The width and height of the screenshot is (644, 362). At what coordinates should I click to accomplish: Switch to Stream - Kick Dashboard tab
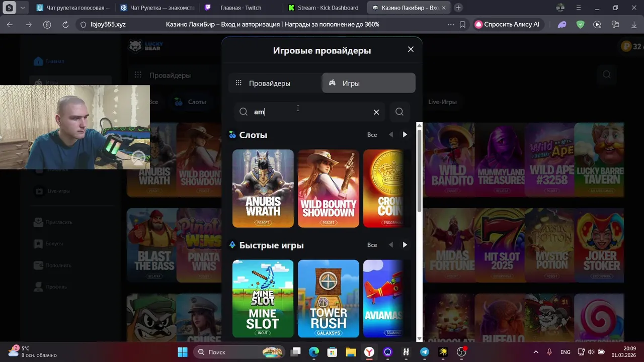325,8
